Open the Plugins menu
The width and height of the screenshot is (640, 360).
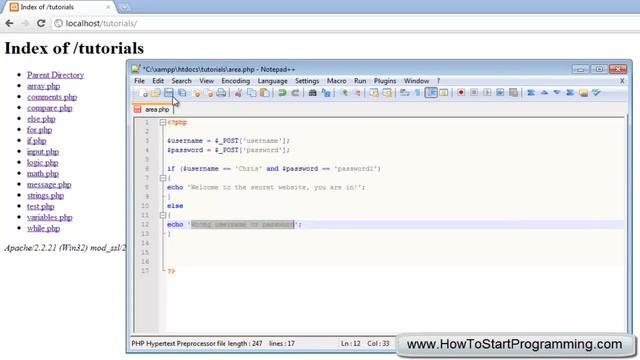(x=385, y=81)
